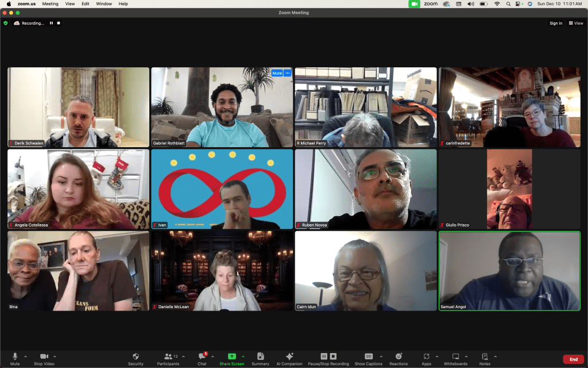Viewport: 588px width, 368px height.
Task: Toggle camera with Stop Video
Action: [x=44, y=358]
